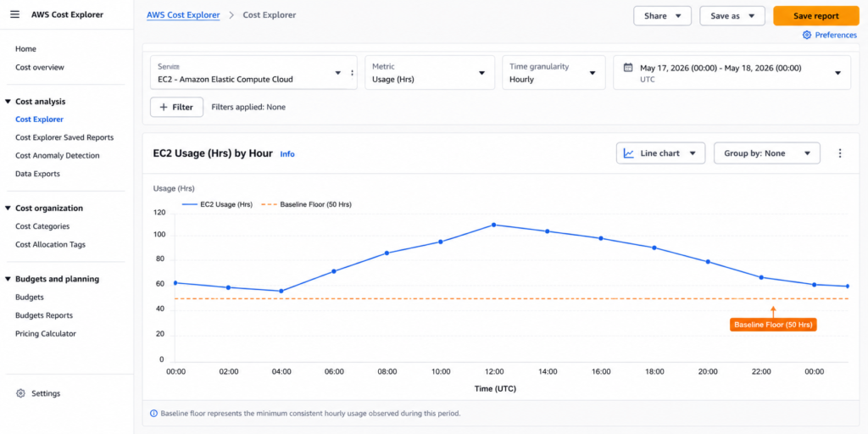Click the 'EC2 Usage (Hrs) by Hour' chart title
Image resolution: width=868 pixels, height=434 pixels.
[x=213, y=154]
